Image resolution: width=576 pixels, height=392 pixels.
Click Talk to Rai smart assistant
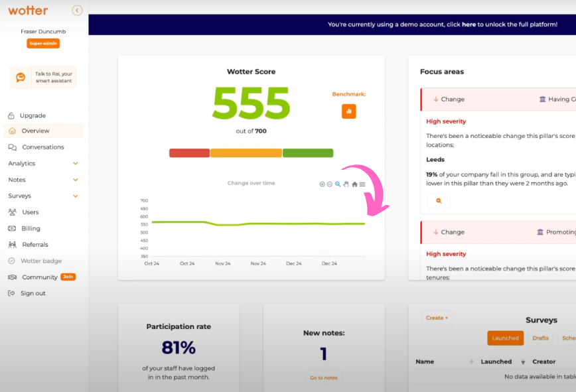click(43, 77)
